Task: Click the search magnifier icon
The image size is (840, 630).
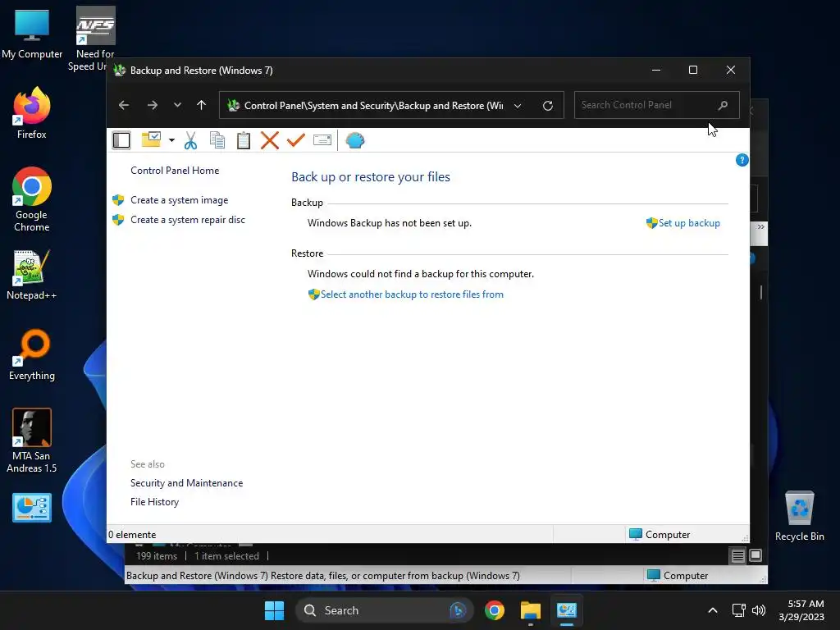Action: point(723,105)
